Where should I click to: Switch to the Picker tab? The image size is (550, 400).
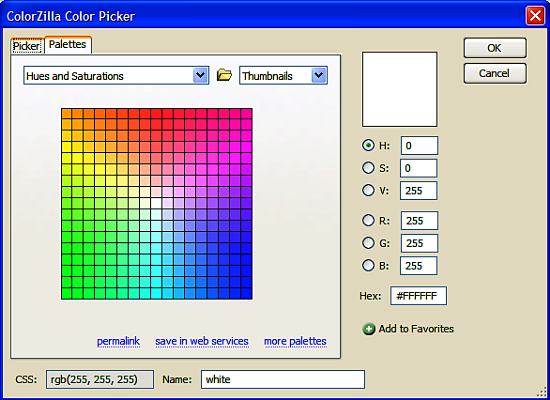27,46
